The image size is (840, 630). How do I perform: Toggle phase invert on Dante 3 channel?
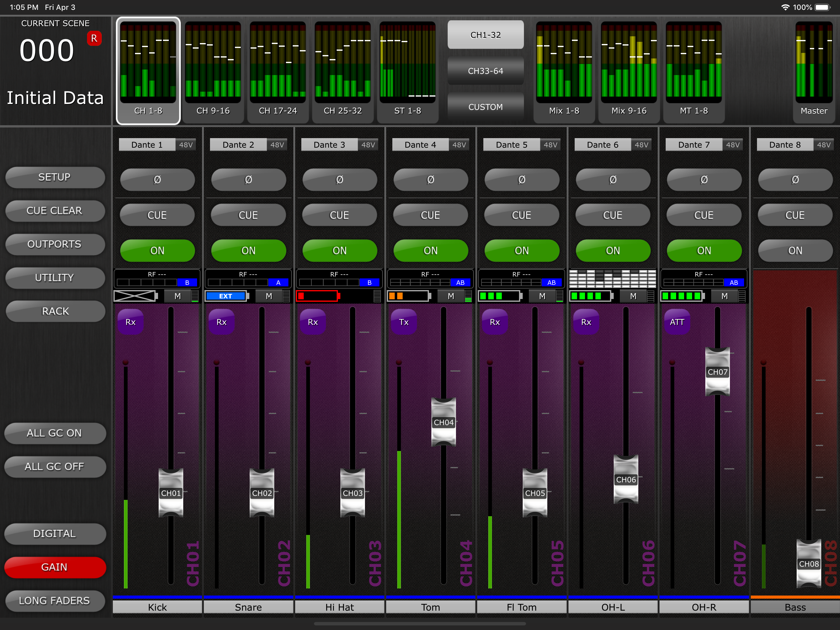click(339, 179)
